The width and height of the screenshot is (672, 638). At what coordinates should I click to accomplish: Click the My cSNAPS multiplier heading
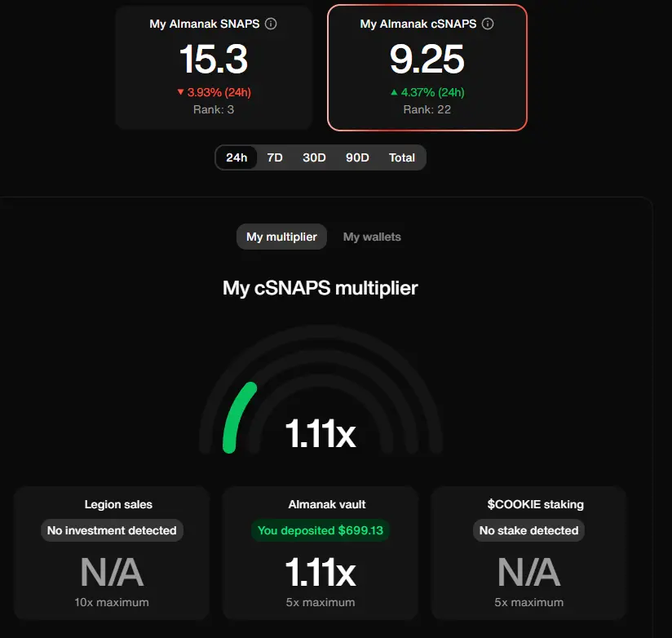tap(321, 288)
